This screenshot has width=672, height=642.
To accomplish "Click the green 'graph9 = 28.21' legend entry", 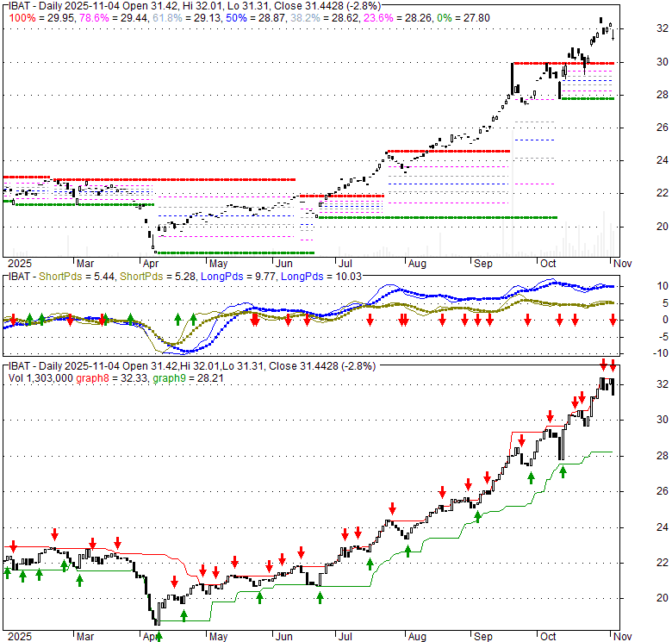I will [x=188, y=378].
